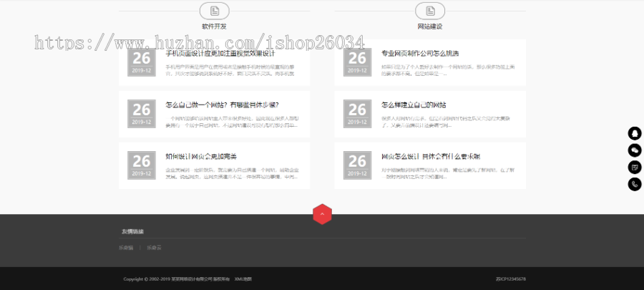Click the summary under 网页怎么设计 article

tap(448, 173)
